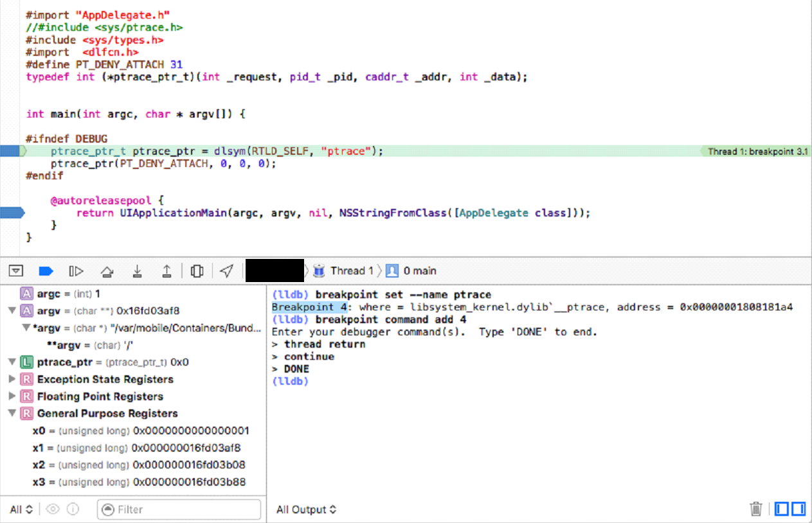The height and width of the screenshot is (523, 812).
Task: Select Thread 1 in jump bar
Action: click(x=352, y=271)
